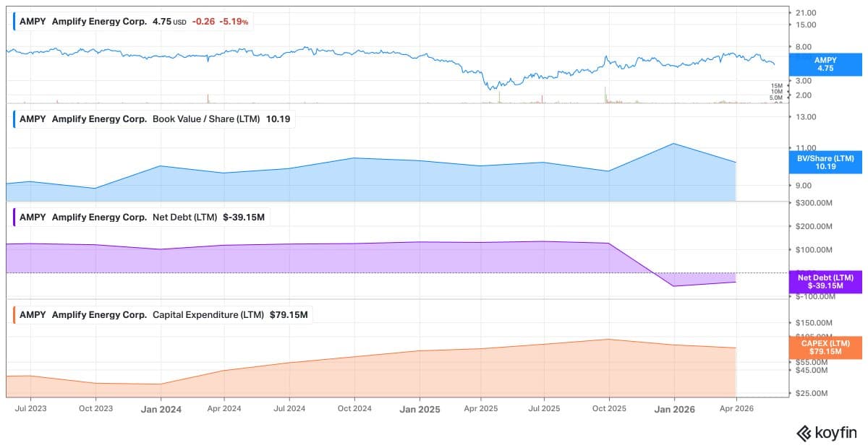
Task: Click the blue AMPY price legend marker
Action: (14, 22)
